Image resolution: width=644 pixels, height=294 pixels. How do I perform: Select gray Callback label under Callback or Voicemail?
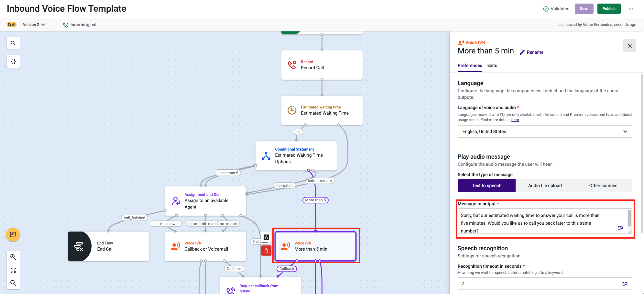click(x=234, y=269)
